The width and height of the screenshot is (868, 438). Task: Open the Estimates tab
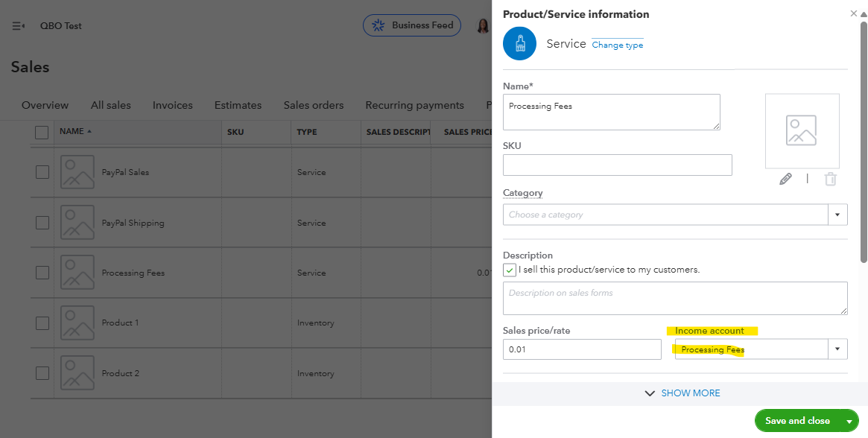click(238, 105)
